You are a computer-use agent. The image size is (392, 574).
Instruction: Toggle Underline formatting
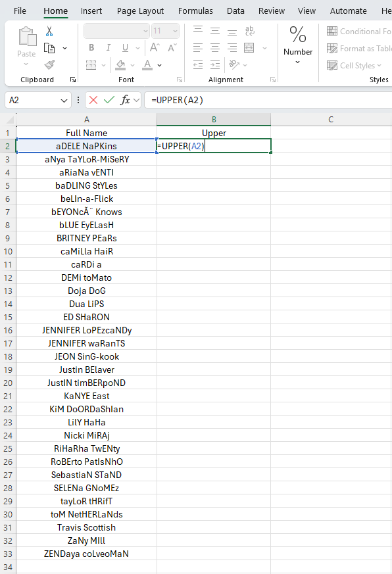[125, 47]
